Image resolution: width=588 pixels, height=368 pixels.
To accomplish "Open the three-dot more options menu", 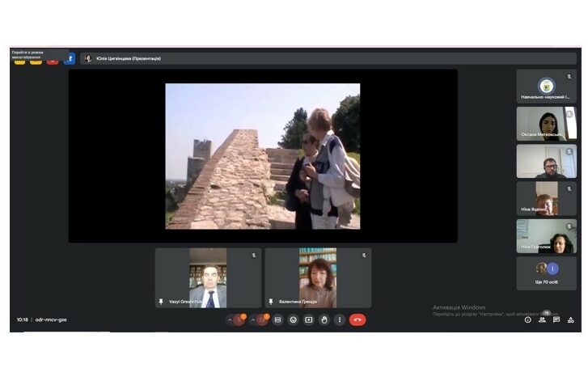I will pos(339,319).
